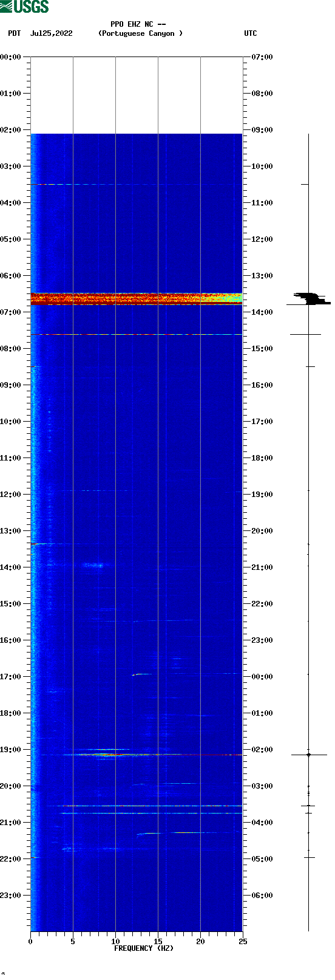Click the 16:00 PDT time label
This screenshot has width=335, height=980.
coord(10,640)
